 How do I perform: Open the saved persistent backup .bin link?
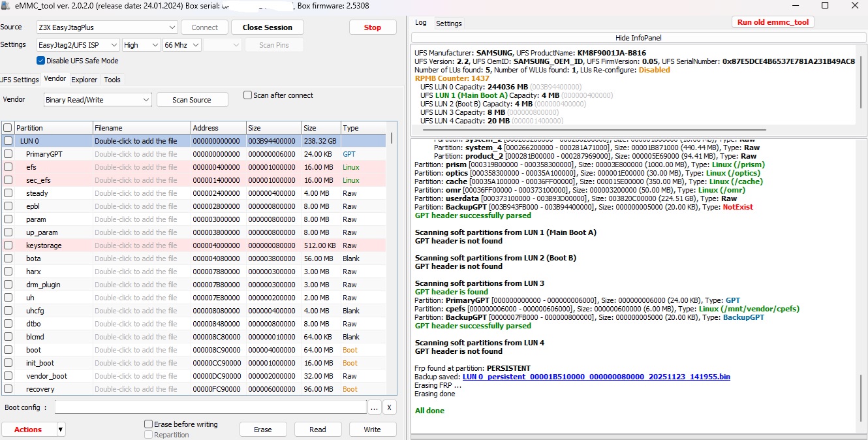(596, 377)
